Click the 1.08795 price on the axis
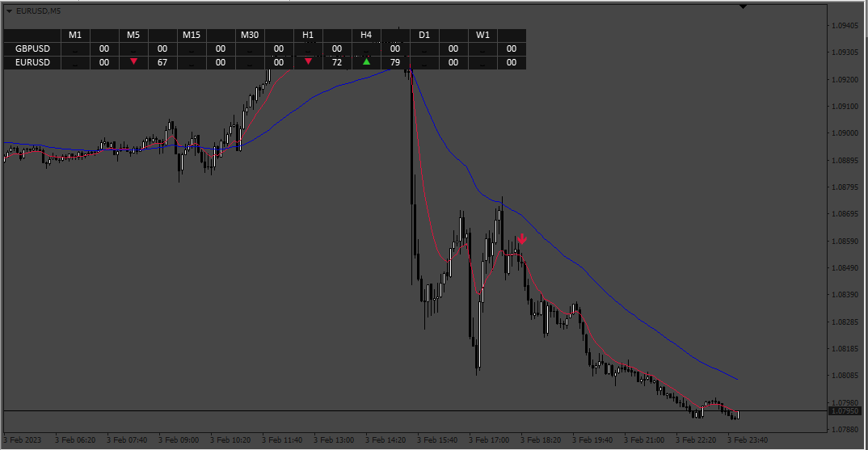The width and height of the screenshot is (868, 450). click(845, 187)
